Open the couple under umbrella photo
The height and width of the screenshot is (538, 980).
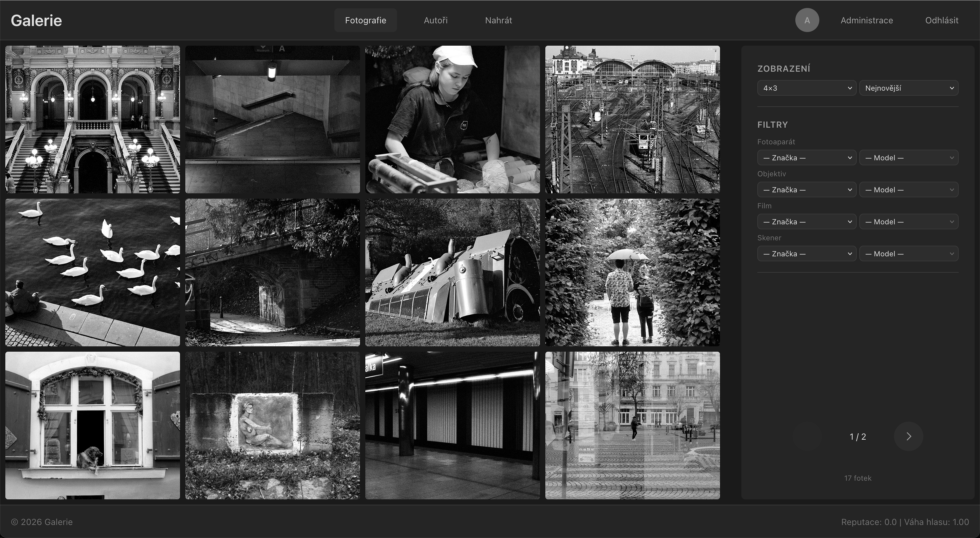coord(632,272)
